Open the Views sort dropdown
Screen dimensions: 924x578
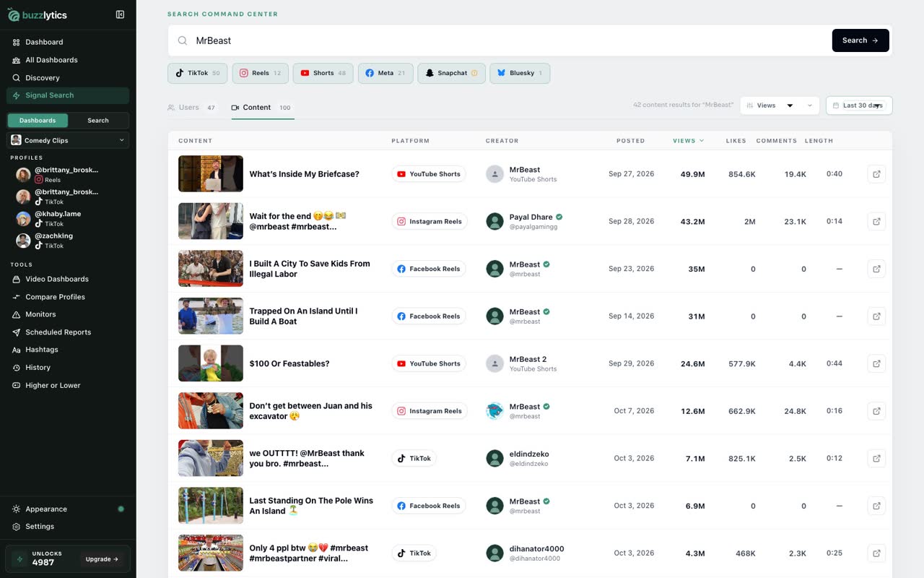[780, 105]
